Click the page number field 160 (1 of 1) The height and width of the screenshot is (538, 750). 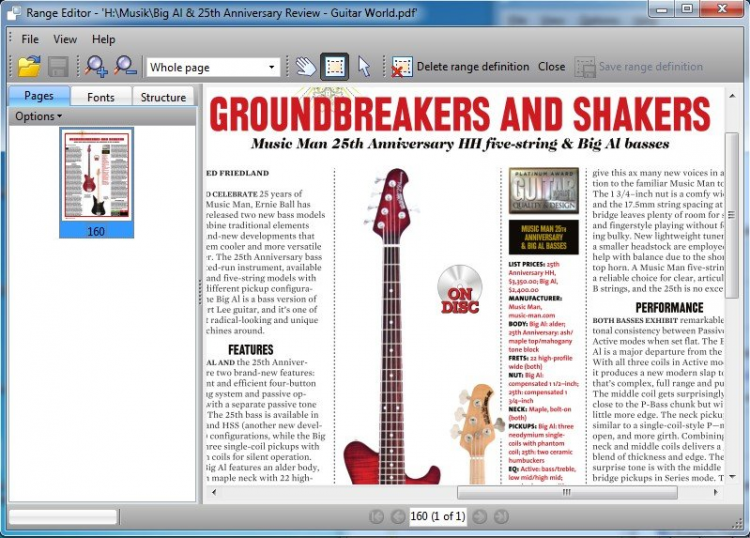coord(438,516)
